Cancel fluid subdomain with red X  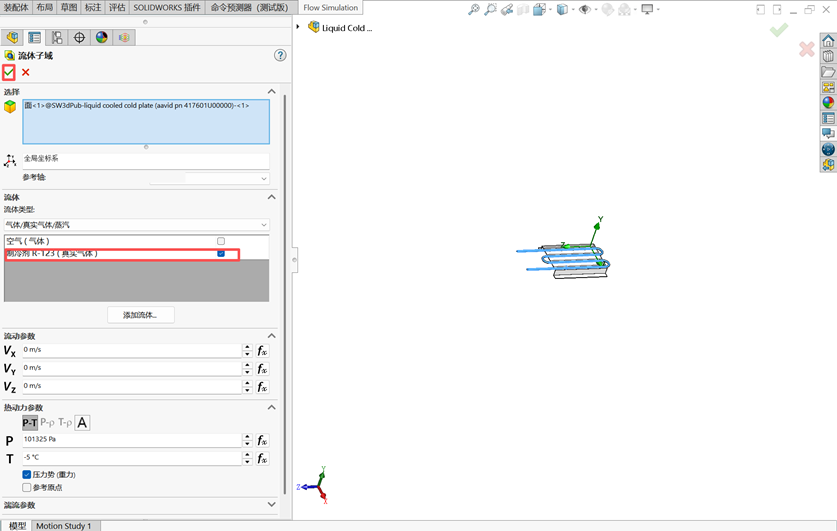click(x=26, y=72)
